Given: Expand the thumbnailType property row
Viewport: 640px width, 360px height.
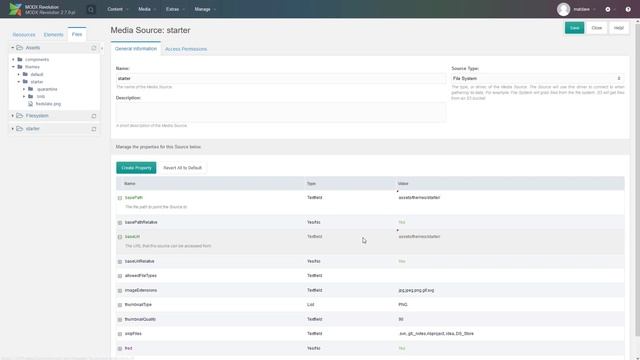Looking at the screenshot, I should pos(120,305).
